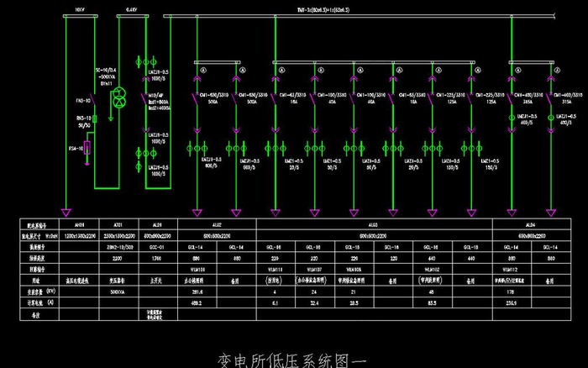Viewport: 588px width, 368px height.
Task: Select the ammeter symbol on WLM112 feeder
Action: pos(518,70)
